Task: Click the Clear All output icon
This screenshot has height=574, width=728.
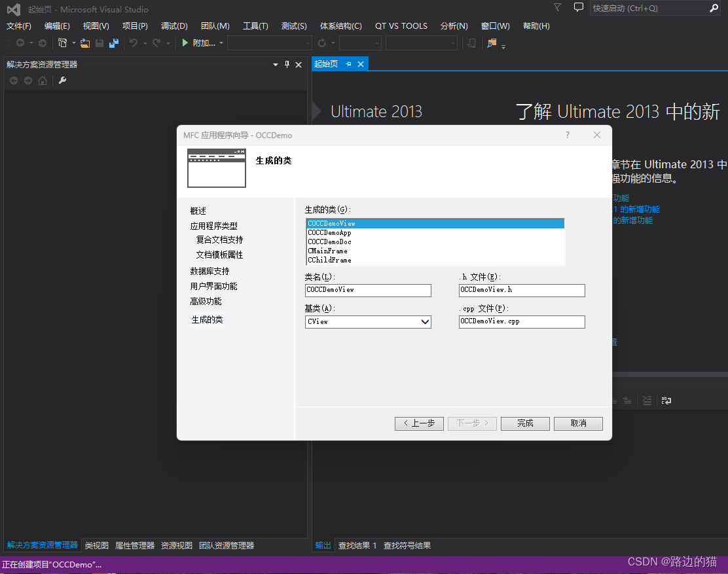Action: coord(647,401)
